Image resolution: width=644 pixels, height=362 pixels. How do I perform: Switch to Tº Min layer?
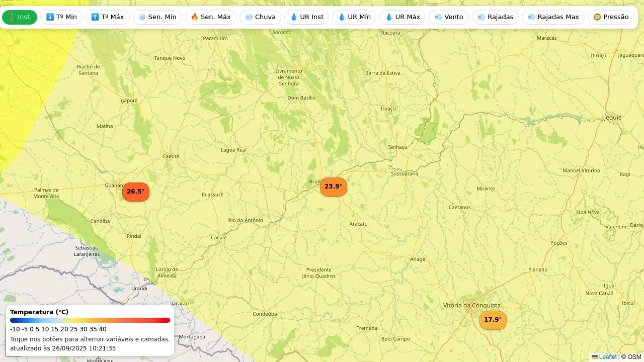click(x=61, y=17)
